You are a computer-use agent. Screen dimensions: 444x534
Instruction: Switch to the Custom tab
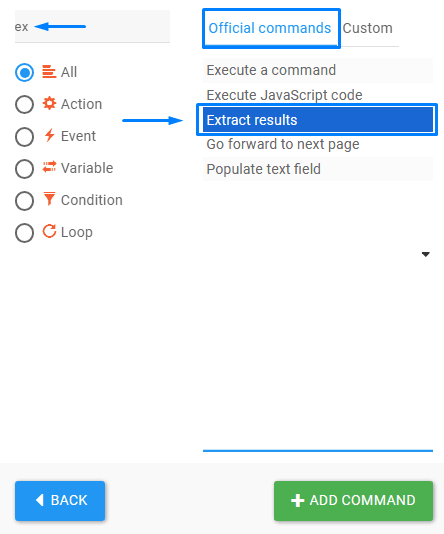tap(367, 28)
